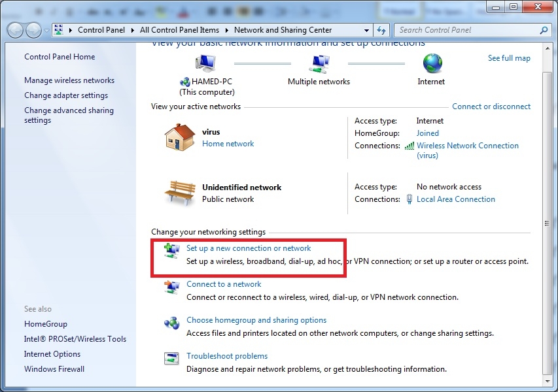Open Internet Options under See also

pos(52,354)
